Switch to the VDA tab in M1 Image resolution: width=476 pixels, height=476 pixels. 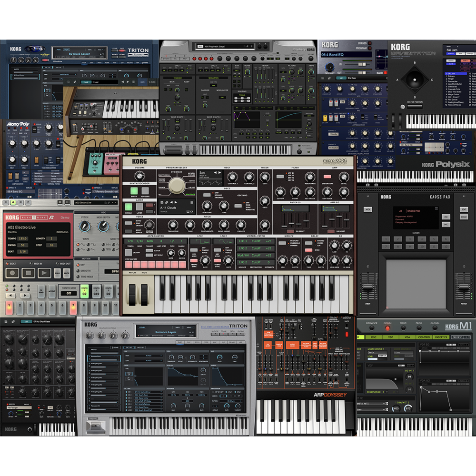coord(407,337)
